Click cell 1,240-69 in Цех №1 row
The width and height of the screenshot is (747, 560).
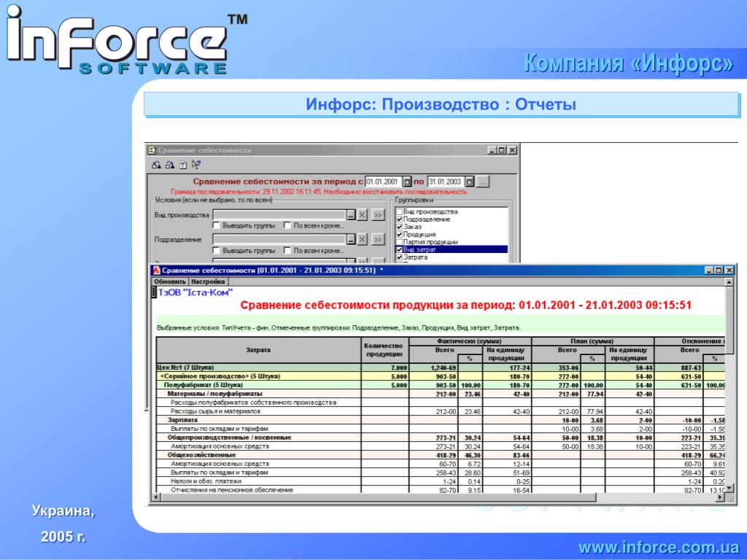coord(433,367)
